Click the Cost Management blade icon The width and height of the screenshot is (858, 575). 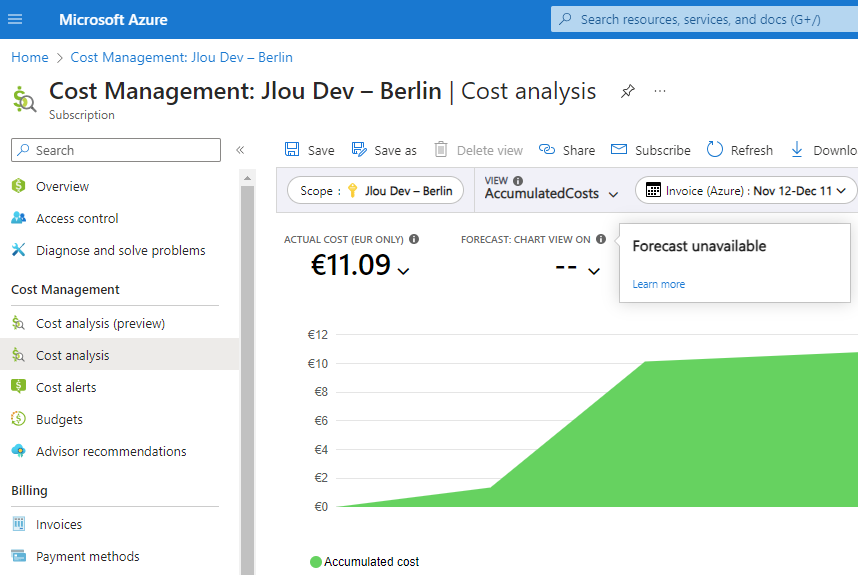tap(24, 99)
